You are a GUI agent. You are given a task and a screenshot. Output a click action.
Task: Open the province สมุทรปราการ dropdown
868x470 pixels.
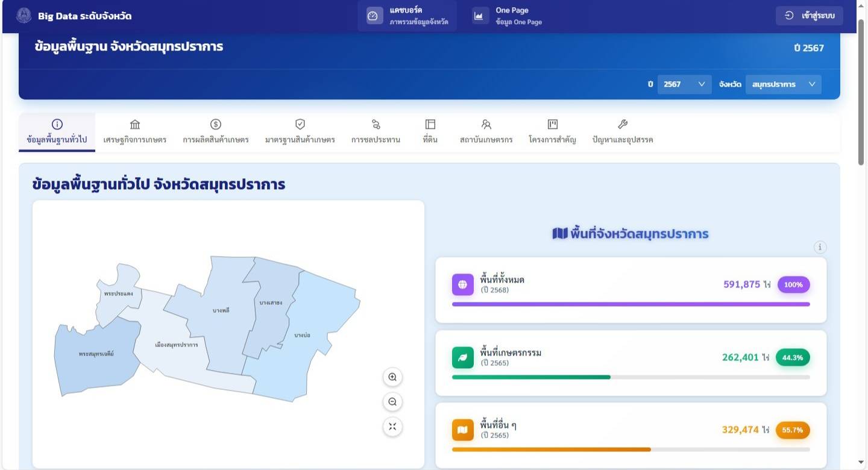coord(783,84)
